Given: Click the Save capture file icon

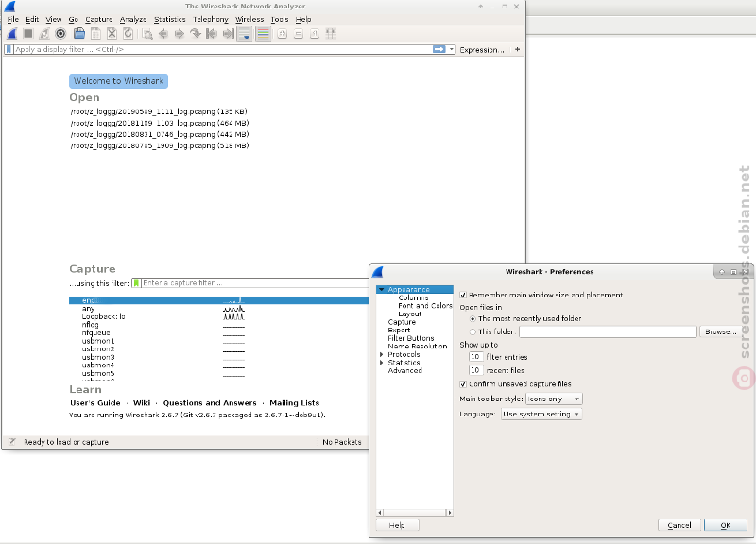Looking at the screenshot, I should pyautogui.click(x=96, y=34).
